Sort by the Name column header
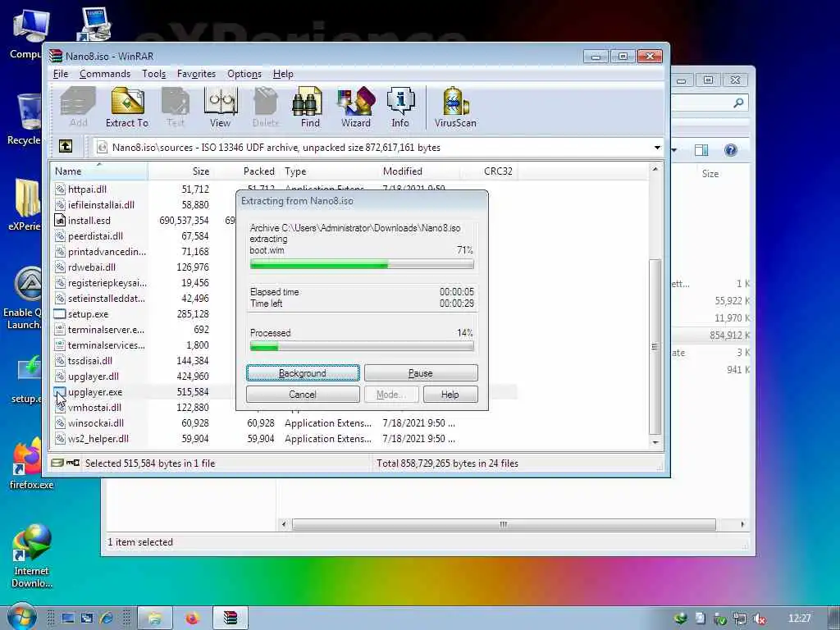The height and width of the screenshot is (630, 840). (99, 171)
